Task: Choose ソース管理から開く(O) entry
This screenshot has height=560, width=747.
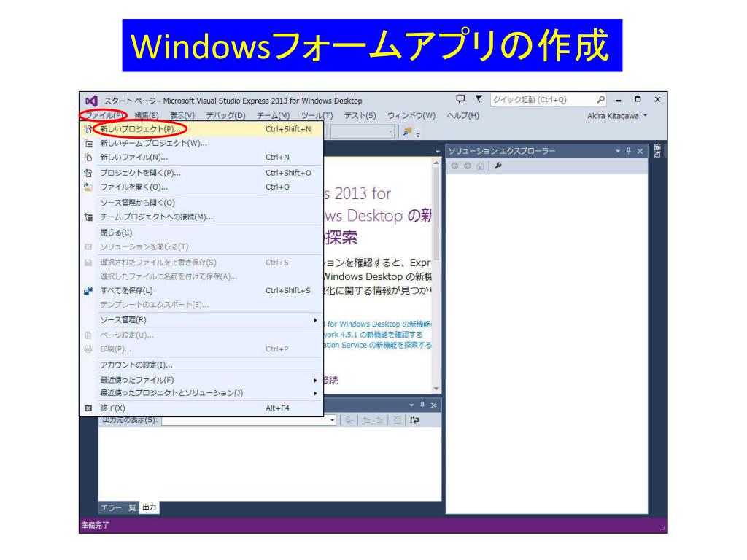Action: 203,203
